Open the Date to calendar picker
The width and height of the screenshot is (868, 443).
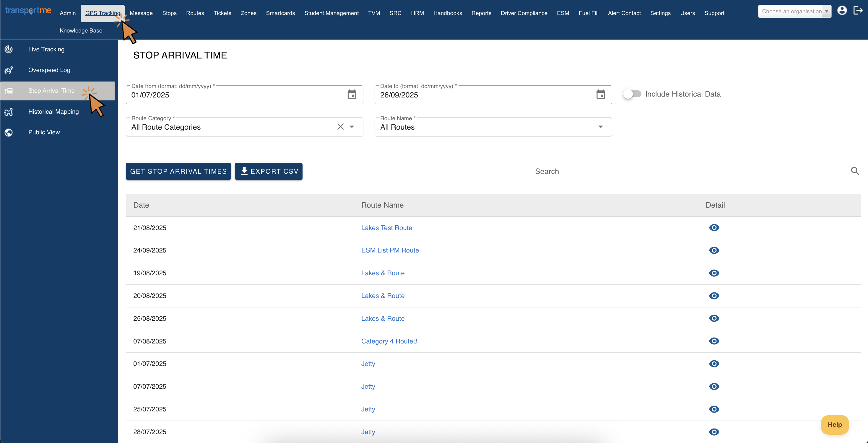pyautogui.click(x=600, y=94)
